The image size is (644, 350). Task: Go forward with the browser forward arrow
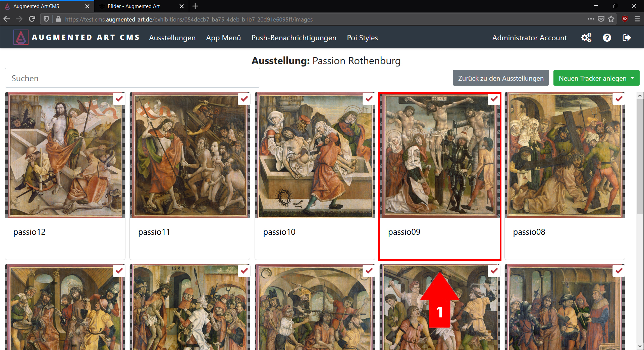[x=19, y=19]
